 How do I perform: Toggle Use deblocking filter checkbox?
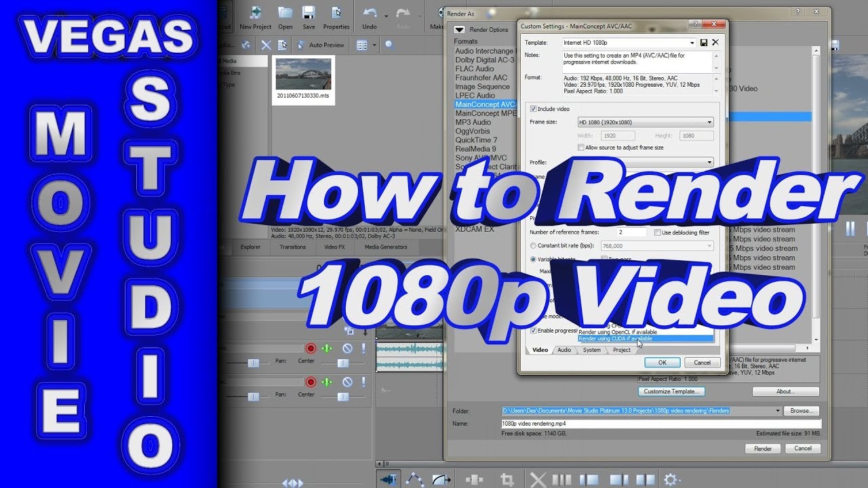pyautogui.click(x=658, y=232)
